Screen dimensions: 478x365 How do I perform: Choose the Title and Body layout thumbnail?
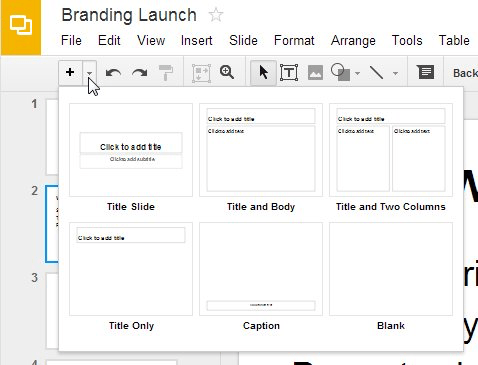tap(261, 150)
